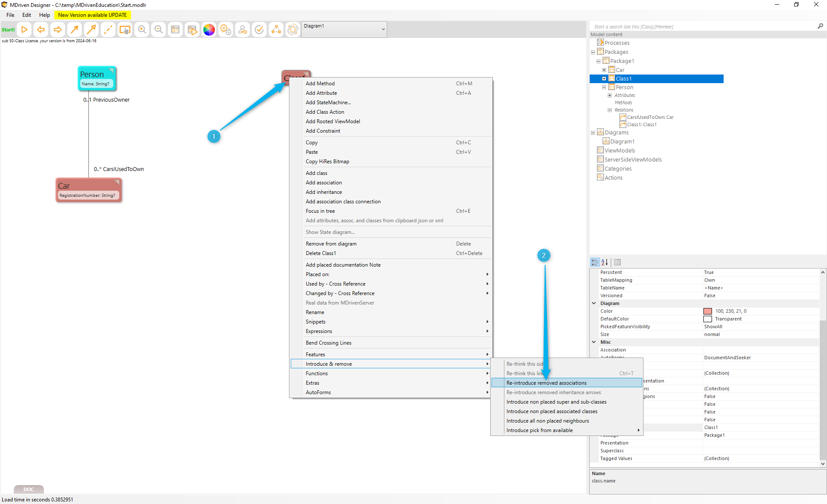
Task: Click the checkmark validate toolbar icon
Action: pos(259,30)
